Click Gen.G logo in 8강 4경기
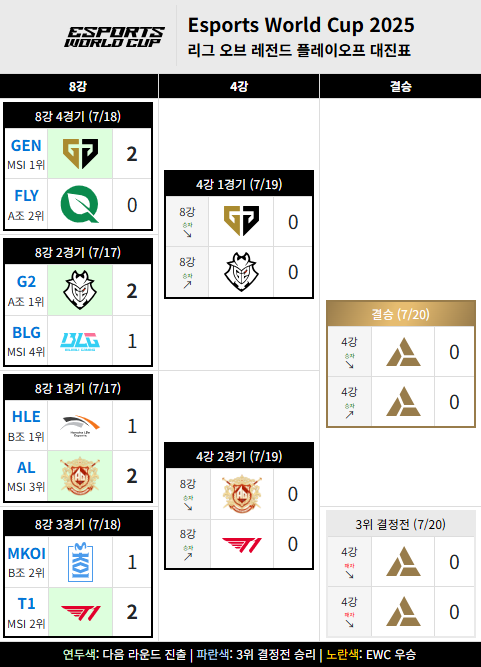 [80, 154]
